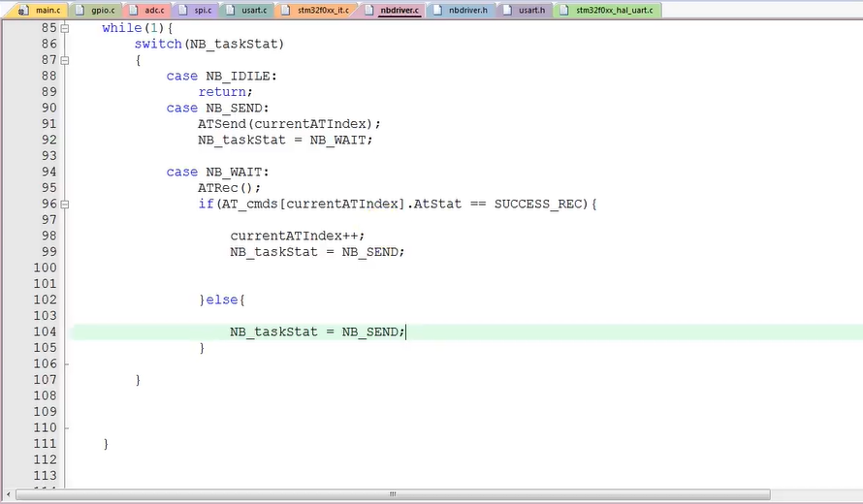Click the closing brace on line 105
The height and width of the screenshot is (504, 863).
pyautogui.click(x=202, y=348)
